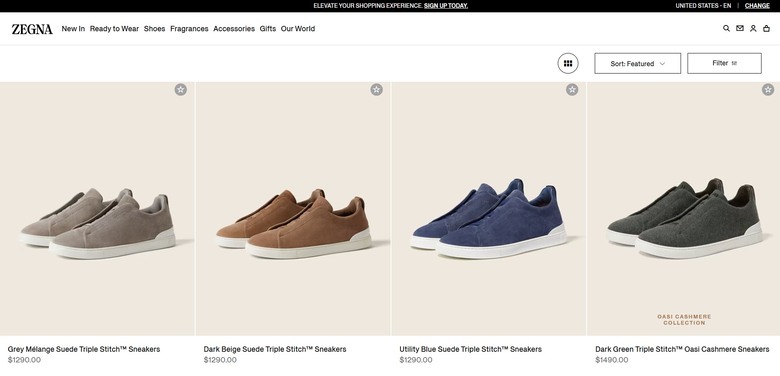
Task: Open the Shoes menu
Action: pos(154,29)
